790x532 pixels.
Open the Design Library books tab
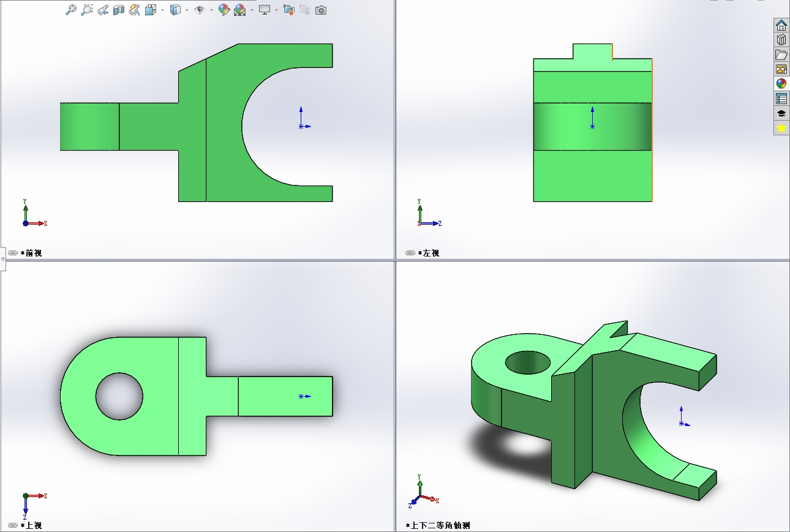pos(781,40)
